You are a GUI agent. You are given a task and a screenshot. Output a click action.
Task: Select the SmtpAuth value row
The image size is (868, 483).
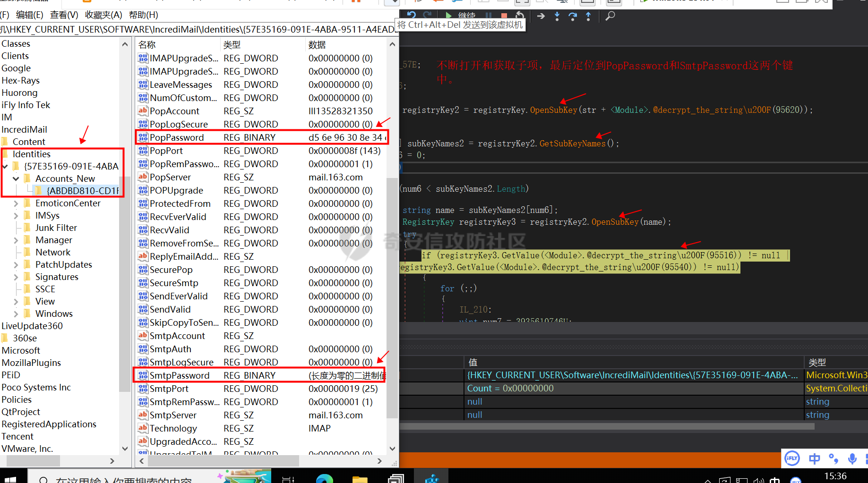[261, 349]
